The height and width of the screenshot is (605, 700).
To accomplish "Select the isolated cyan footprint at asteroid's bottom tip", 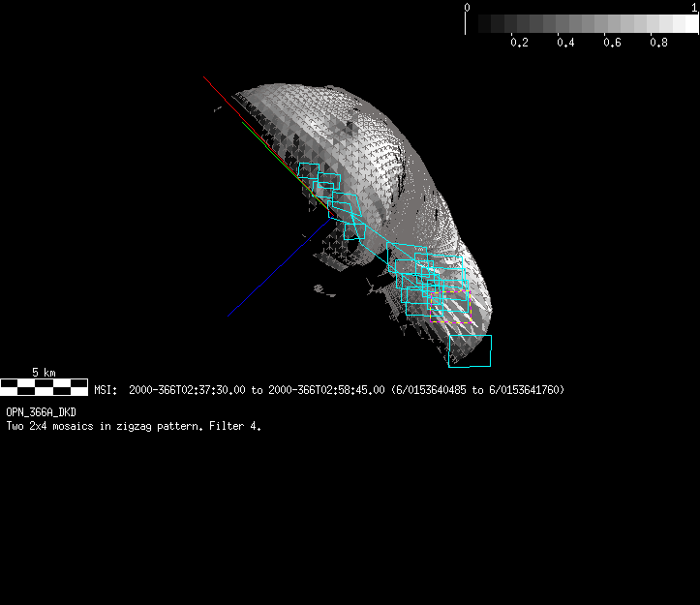I will click(470, 350).
